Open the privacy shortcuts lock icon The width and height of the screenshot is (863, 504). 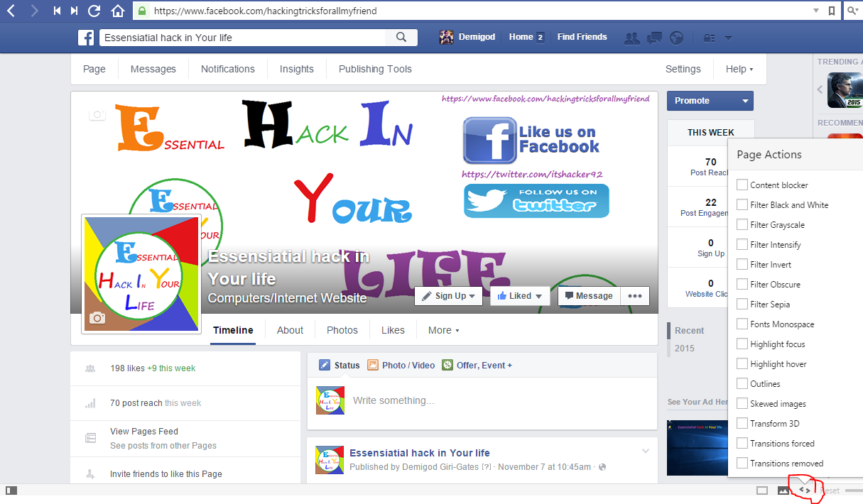pyautogui.click(x=709, y=38)
